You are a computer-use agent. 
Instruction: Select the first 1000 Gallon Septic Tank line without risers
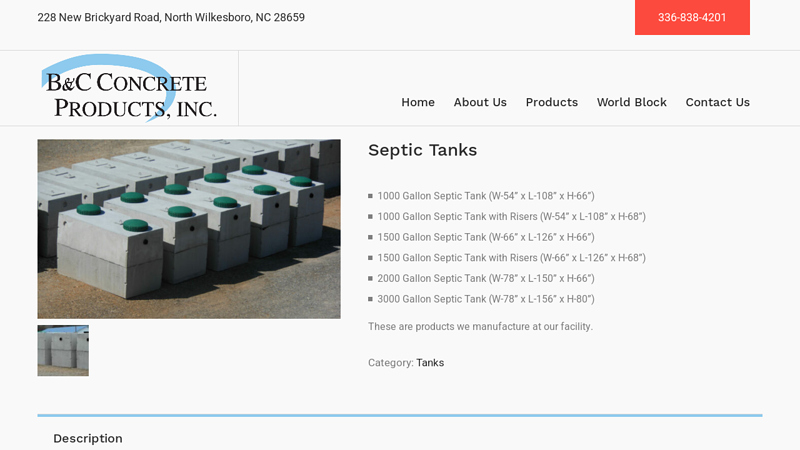click(486, 196)
